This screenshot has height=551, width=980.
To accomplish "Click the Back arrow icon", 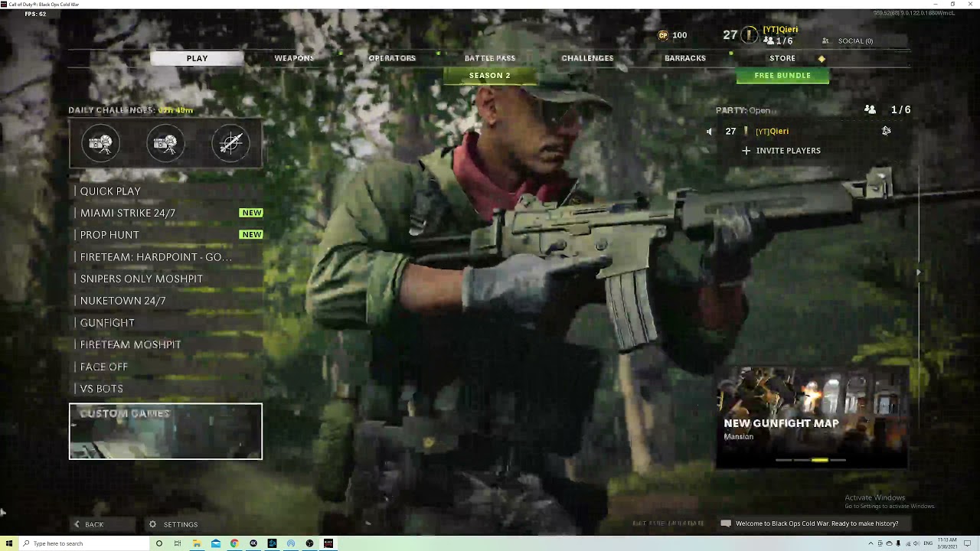I will click(x=77, y=524).
